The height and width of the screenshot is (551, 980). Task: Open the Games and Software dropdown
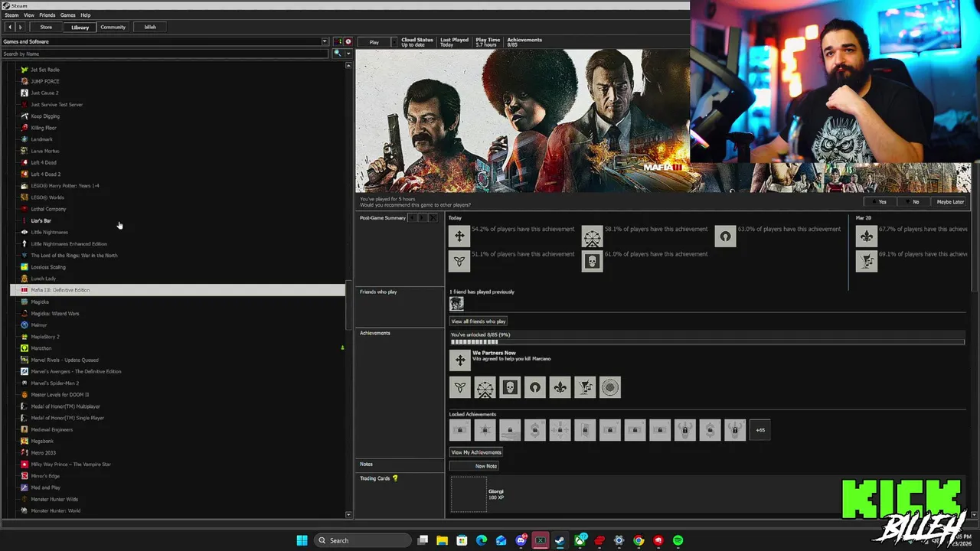165,41
